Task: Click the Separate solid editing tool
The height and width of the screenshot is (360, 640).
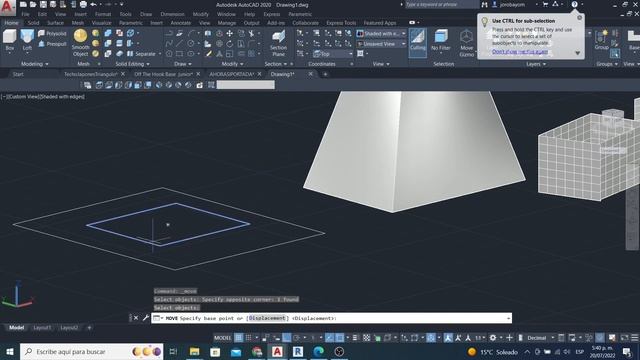Action: point(141,53)
